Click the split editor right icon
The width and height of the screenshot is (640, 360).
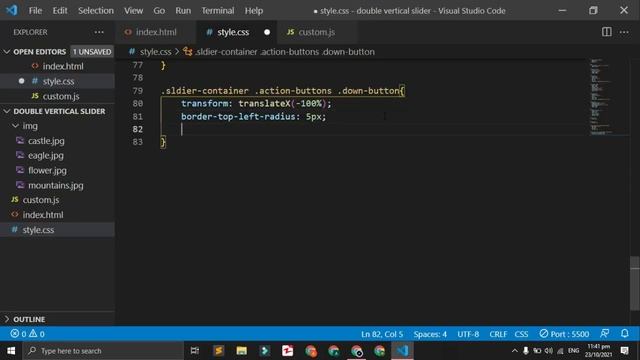[607, 32]
